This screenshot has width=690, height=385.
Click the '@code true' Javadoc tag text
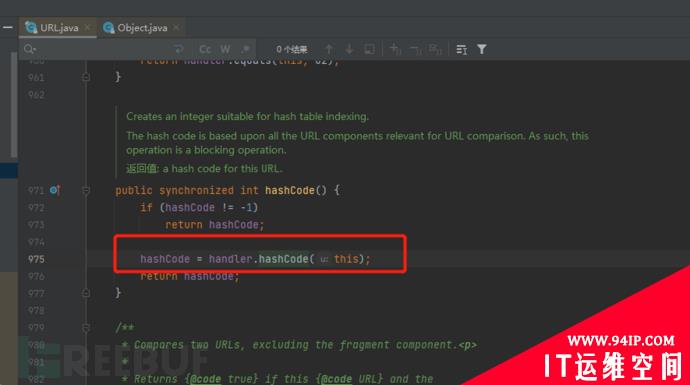[x=222, y=379]
